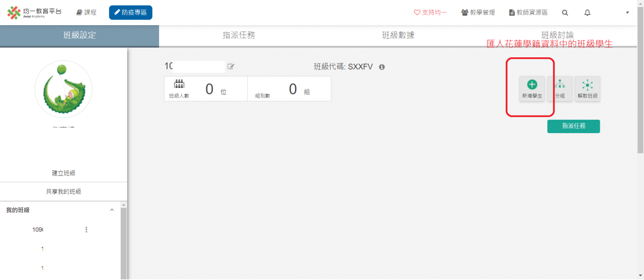Click the pencil edit icon beside class name

click(231, 66)
